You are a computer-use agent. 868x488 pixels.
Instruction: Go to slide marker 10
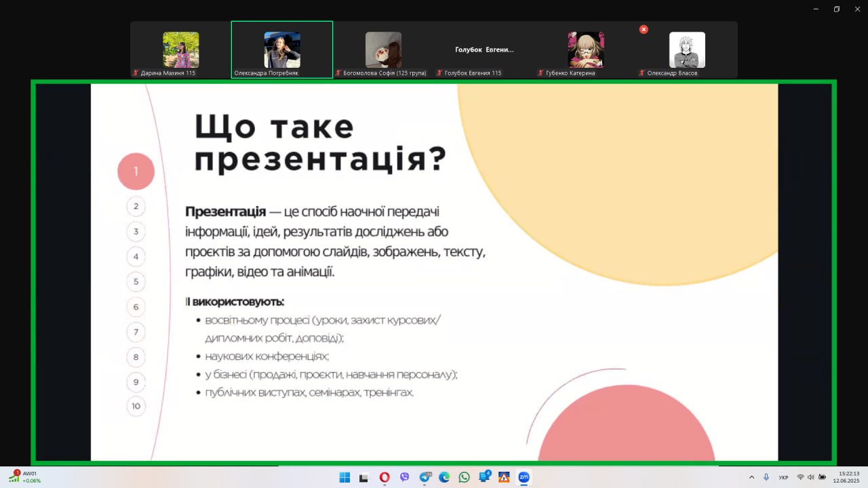[x=136, y=406]
